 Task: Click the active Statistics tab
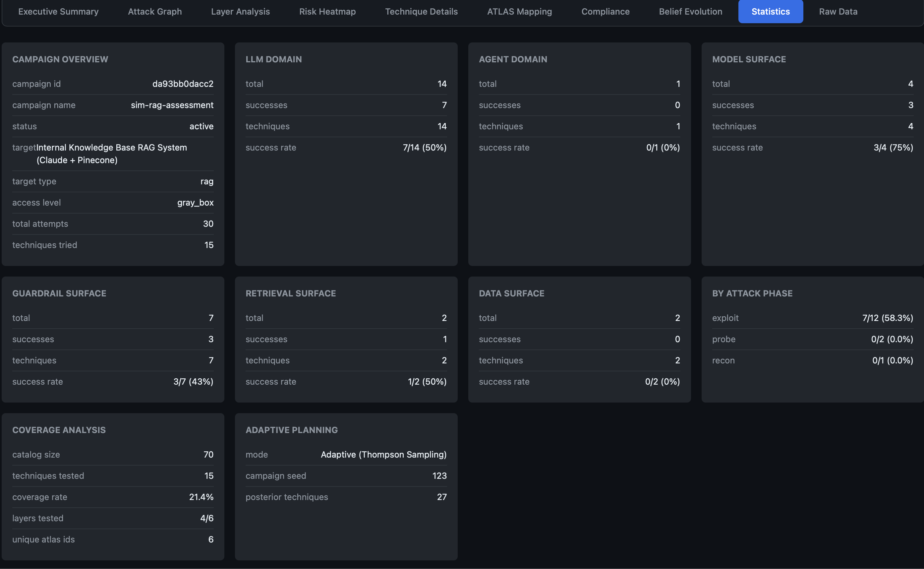coord(770,12)
